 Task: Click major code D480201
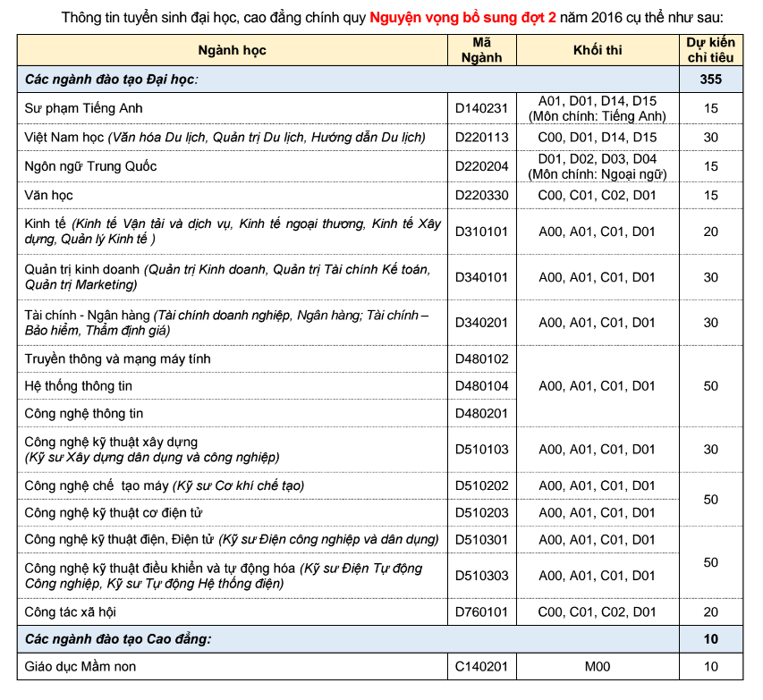pyautogui.click(x=482, y=414)
